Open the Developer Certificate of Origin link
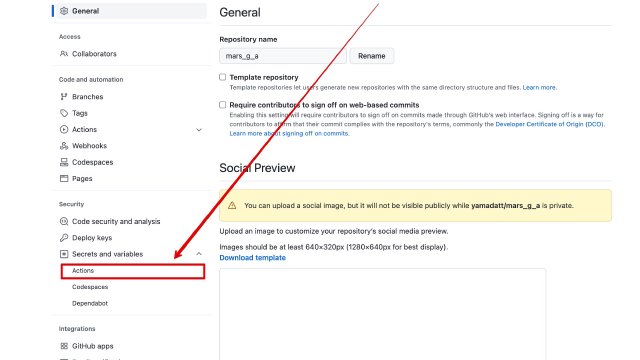Screen dimensions: 640x360 (549, 124)
